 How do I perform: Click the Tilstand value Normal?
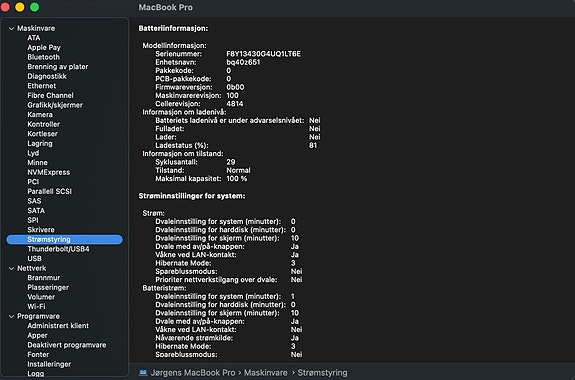(x=238, y=171)
